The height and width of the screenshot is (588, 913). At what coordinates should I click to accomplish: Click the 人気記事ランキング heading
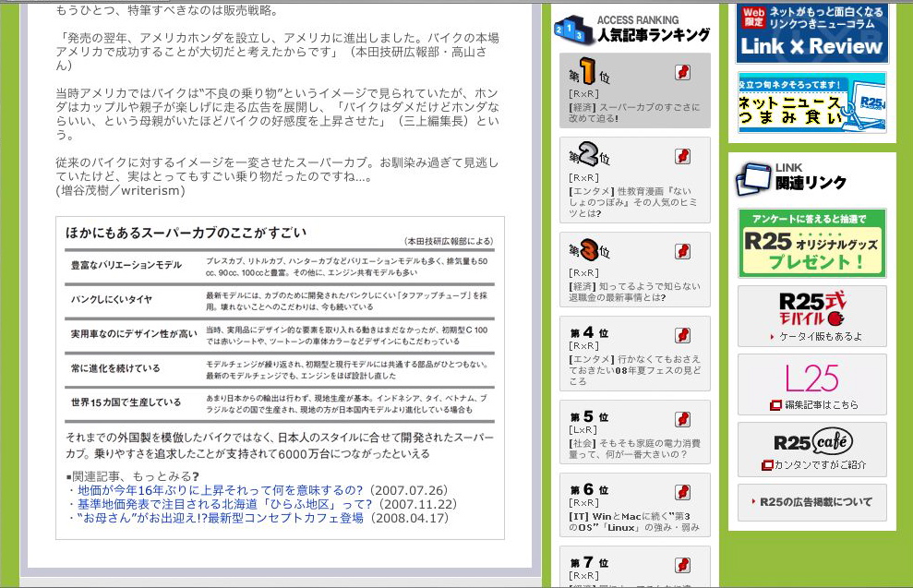tap(654, 35)
